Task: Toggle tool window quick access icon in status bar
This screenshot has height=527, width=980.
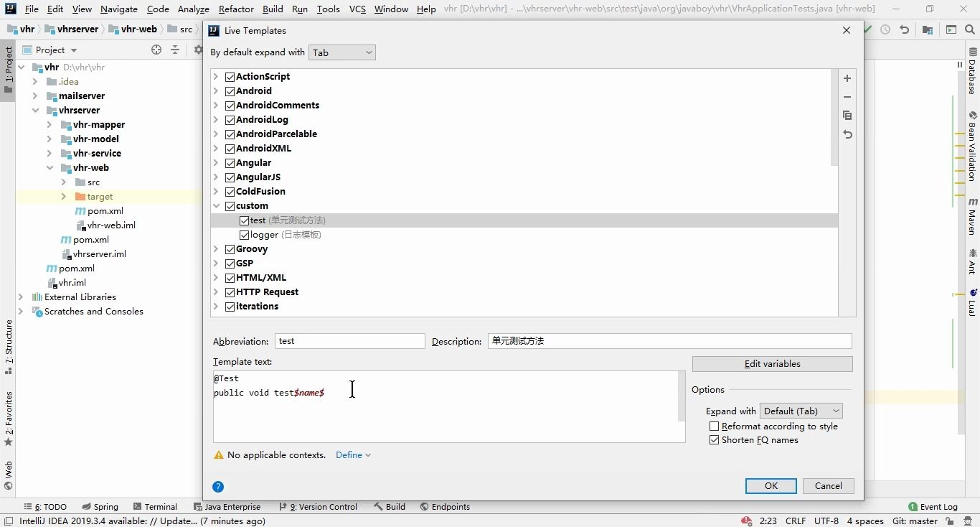Action: click(x=8, y=521)
